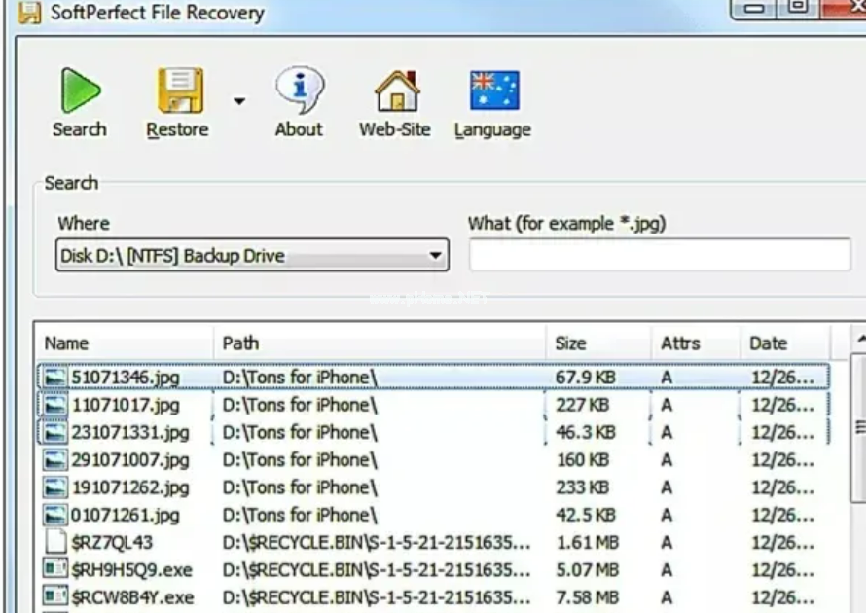Image resolution: width=868 pixels, height=613 pixels.
Task: Click the SoftPerfect File Recovery title bar icon
Action: tap(29, 13)
